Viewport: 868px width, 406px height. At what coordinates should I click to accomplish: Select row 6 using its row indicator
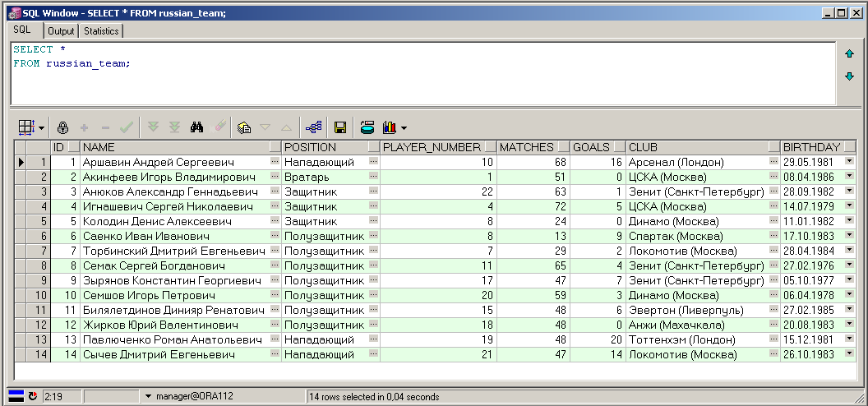(21, 237)
